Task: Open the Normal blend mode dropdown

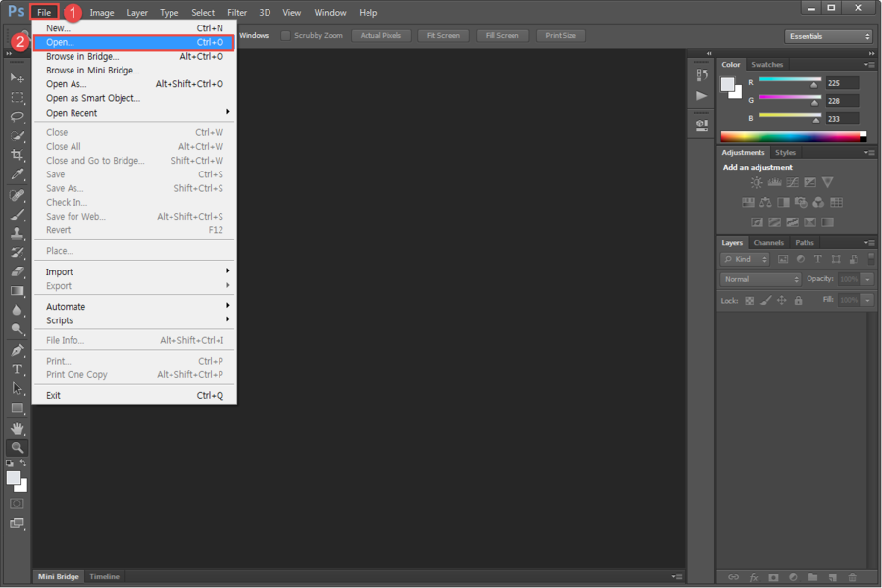Action: 760,279
